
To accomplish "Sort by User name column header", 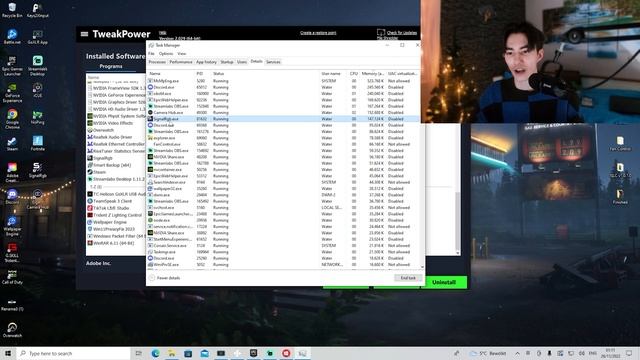I will 333,73.
